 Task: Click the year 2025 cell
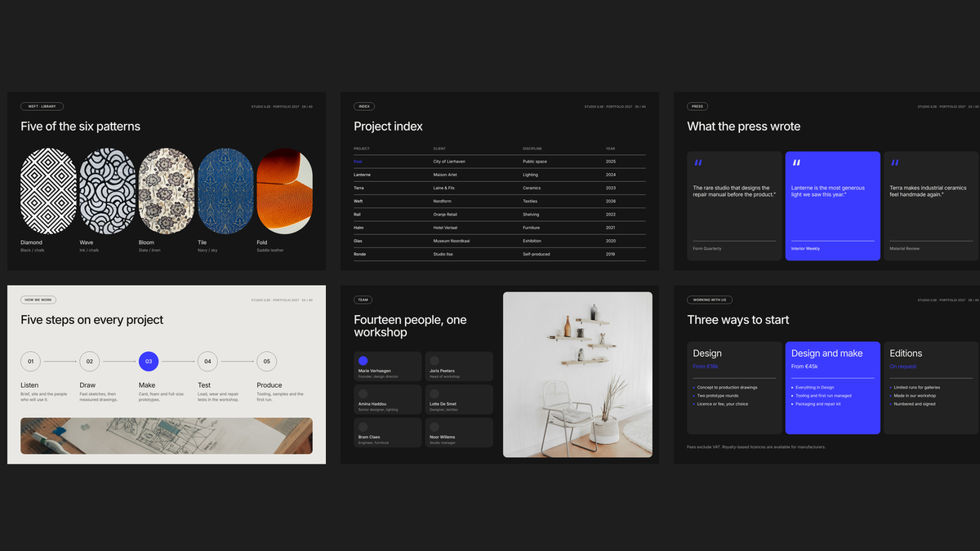coord(611,162)
